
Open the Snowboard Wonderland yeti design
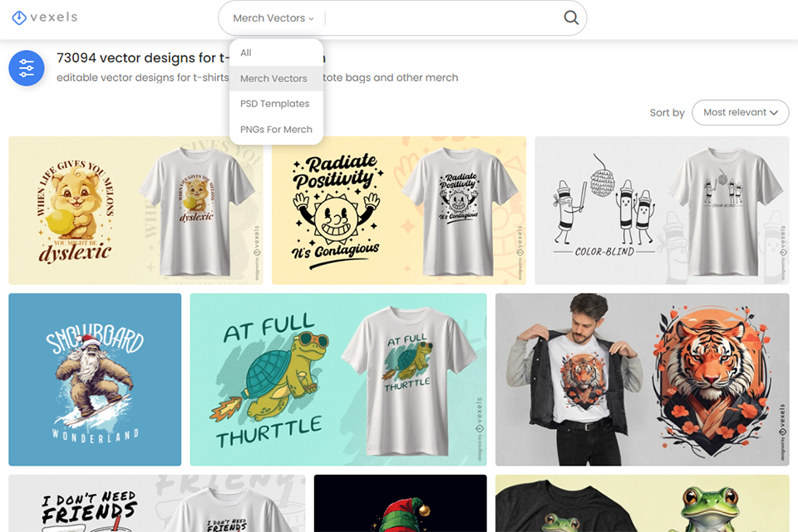pyautogui.click(x=95, y=379)
